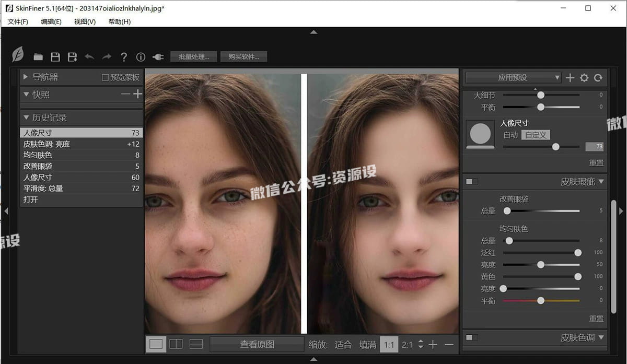Open the 编辑(E) menu
The image size is (627, 364).
(x=51, y=21)
